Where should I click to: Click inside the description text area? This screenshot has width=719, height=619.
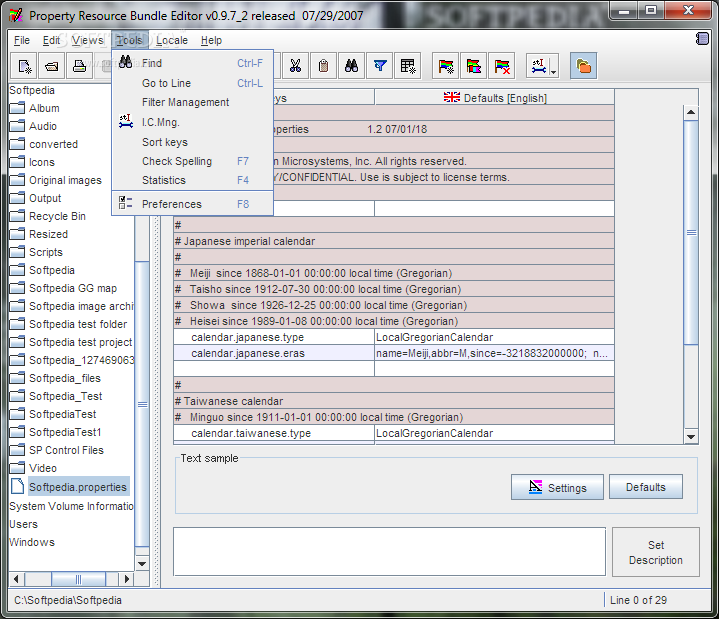tap(389, 552)
